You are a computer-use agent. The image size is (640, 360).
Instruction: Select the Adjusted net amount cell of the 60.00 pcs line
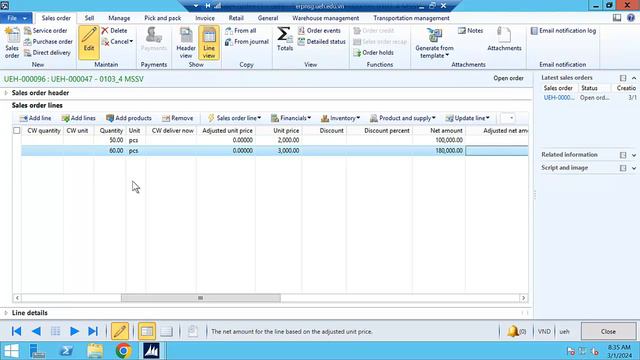pyautogui.click(x=497, y=151)
